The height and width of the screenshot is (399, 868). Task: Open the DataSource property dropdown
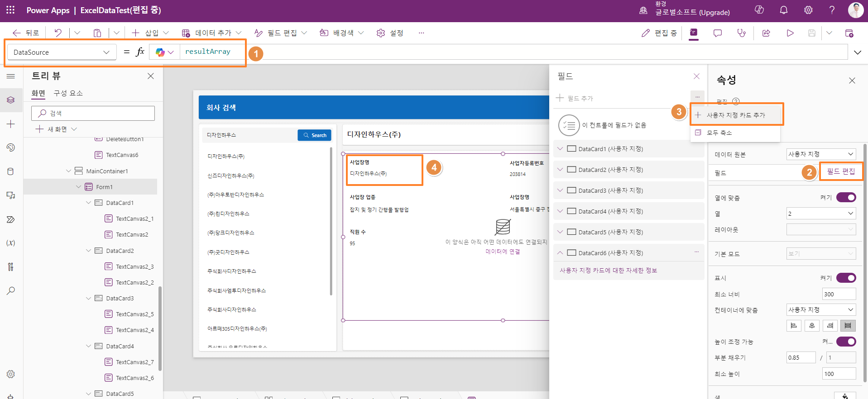[x=62, y=52]
